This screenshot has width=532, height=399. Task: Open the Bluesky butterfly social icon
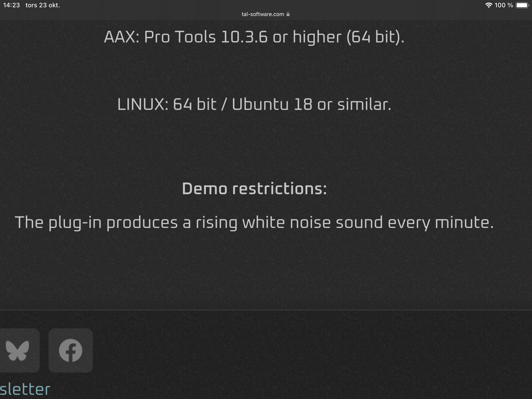tap(18, 350)
